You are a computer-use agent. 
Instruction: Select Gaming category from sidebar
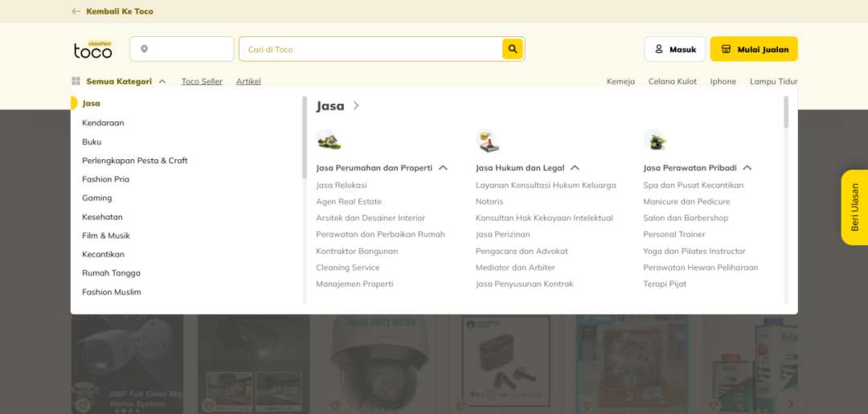click(96, 198)
